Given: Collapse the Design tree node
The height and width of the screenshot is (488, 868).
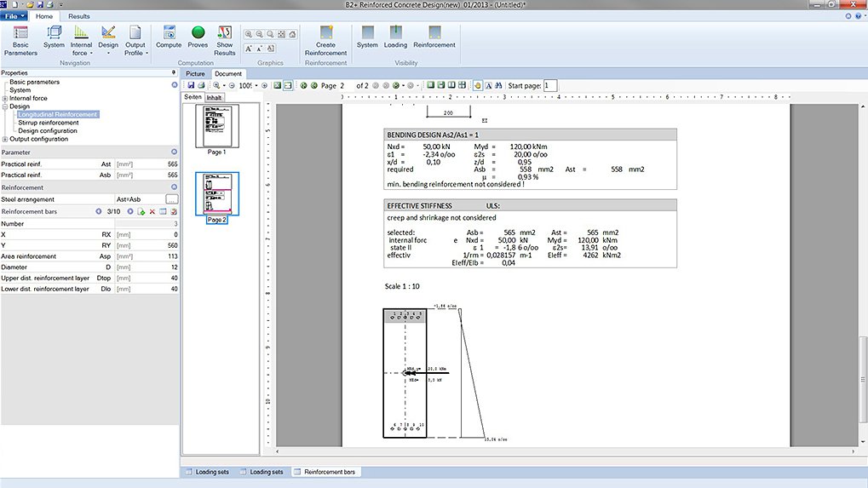Looking at the screenshot, I should coord(5,106).
